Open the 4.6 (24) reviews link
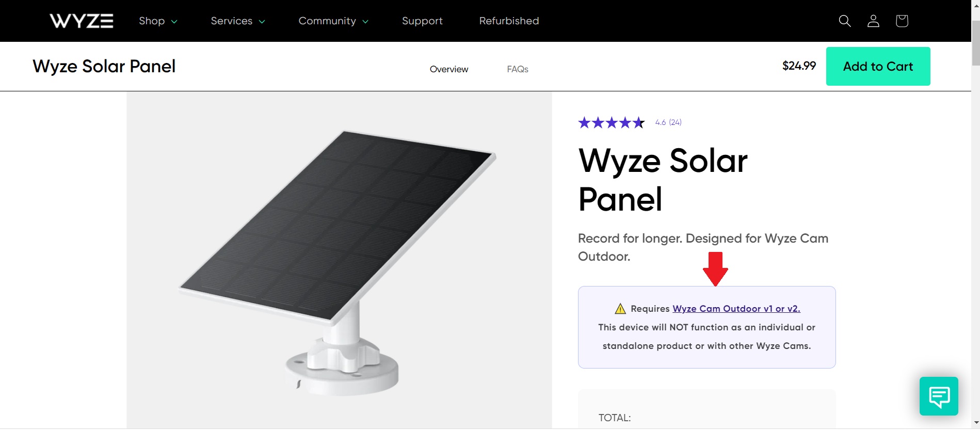The image size is (980, 430). click(668, 122)
